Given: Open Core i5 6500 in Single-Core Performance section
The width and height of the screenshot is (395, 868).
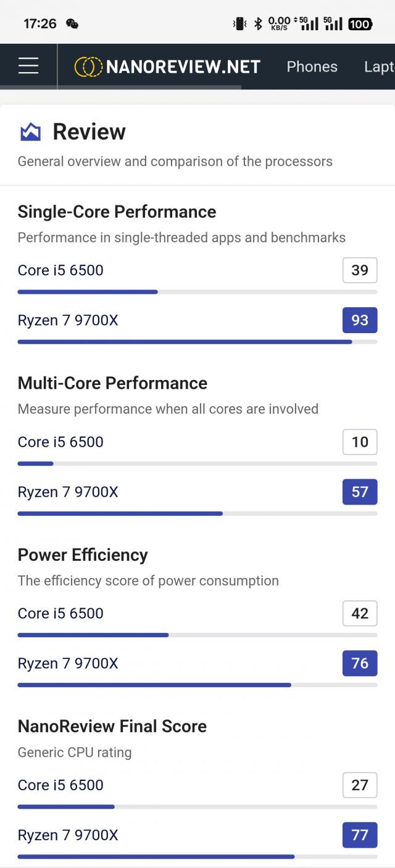Looking at the screenshot, I should click(x=60, y=270).
